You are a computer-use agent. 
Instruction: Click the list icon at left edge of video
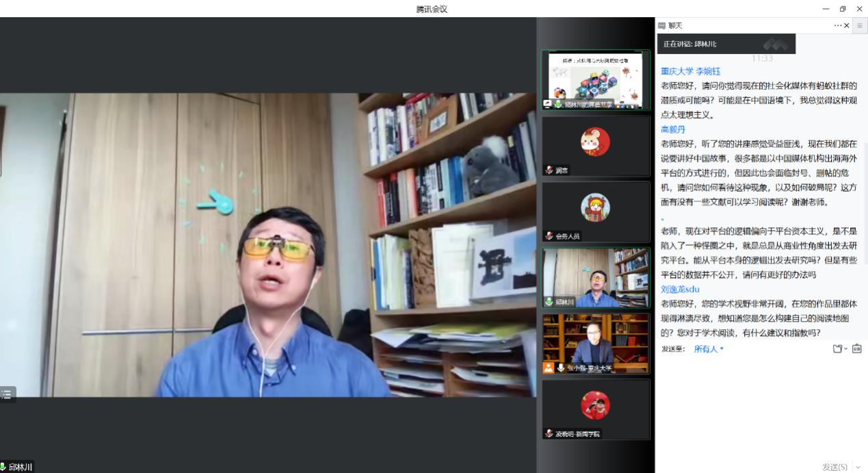pyautogui.click(x=7, y=394)
